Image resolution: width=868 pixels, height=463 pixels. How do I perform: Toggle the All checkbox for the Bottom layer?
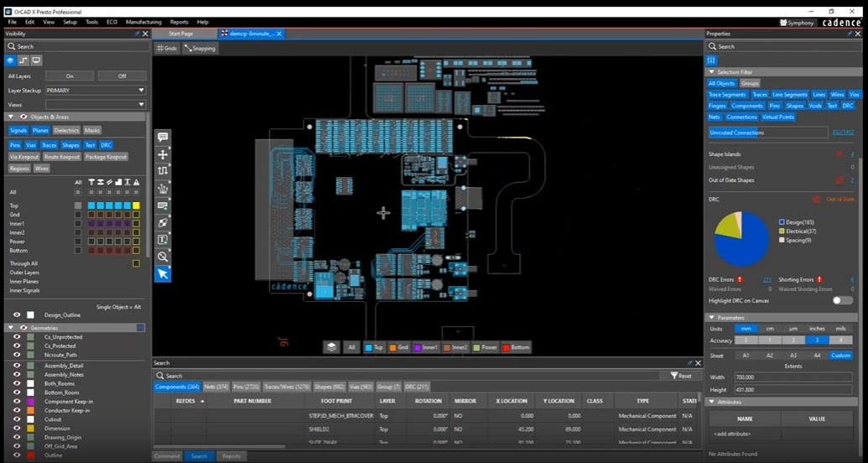click(x=78, y=250)
